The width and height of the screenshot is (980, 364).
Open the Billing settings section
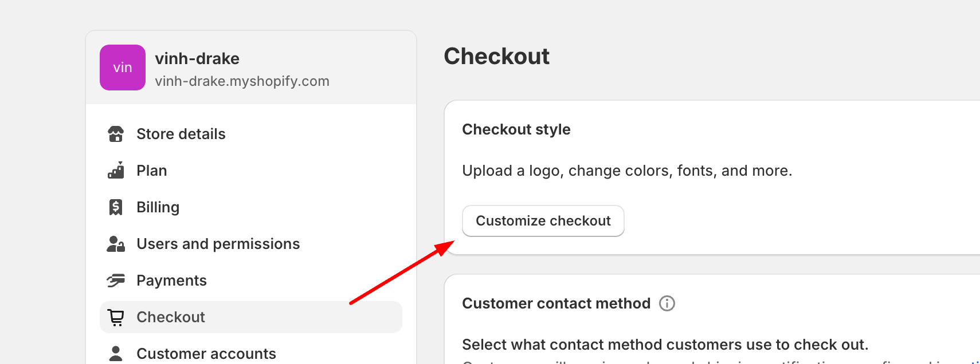click(158, 207)
